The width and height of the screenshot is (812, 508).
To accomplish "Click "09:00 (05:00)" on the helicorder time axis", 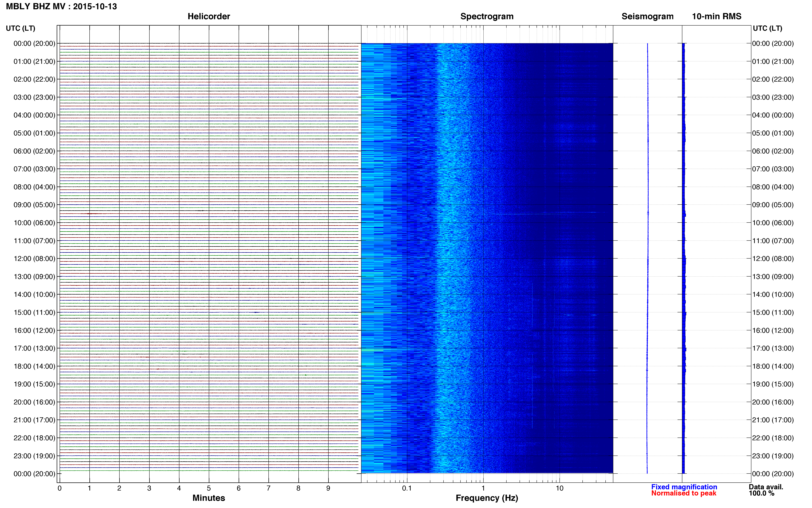I will pyautogui.click(x=34, y=205).
